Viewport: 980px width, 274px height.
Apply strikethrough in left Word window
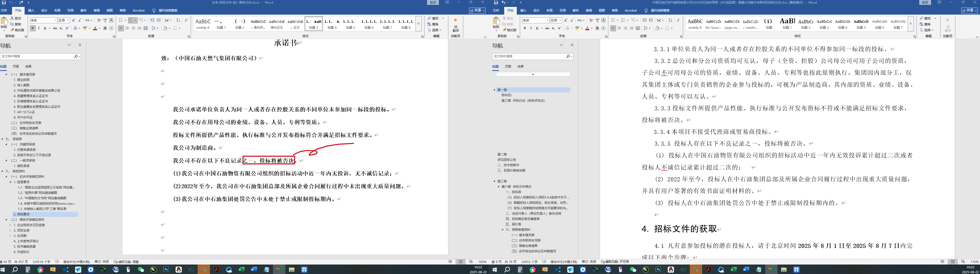55,28
